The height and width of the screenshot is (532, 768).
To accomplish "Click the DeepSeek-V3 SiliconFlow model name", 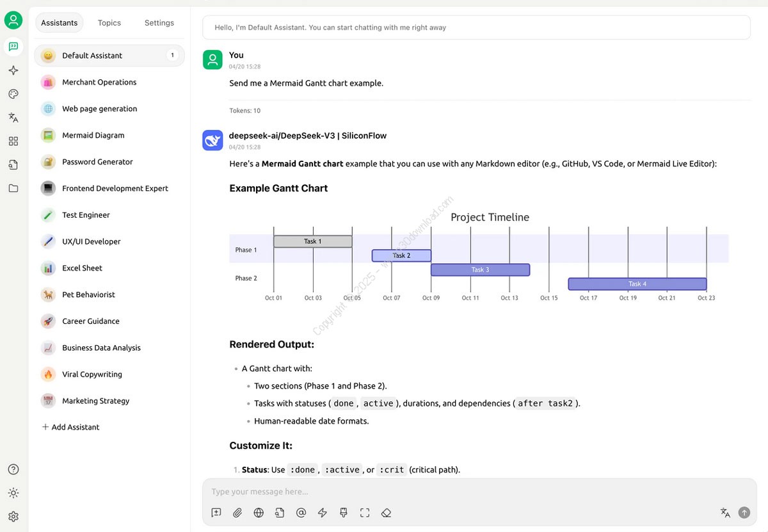I will [x=308, y=136].
